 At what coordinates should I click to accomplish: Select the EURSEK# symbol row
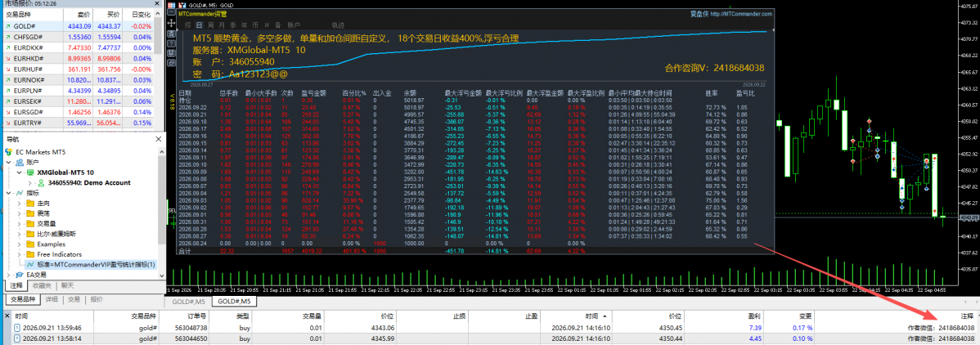point(79,100)
